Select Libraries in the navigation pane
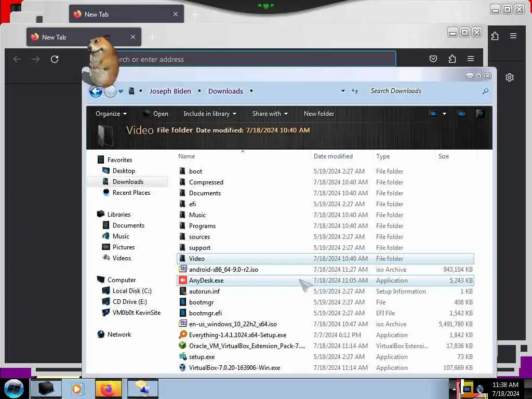The height and width of the screenshot is (399, 532). tap(119, 215)
